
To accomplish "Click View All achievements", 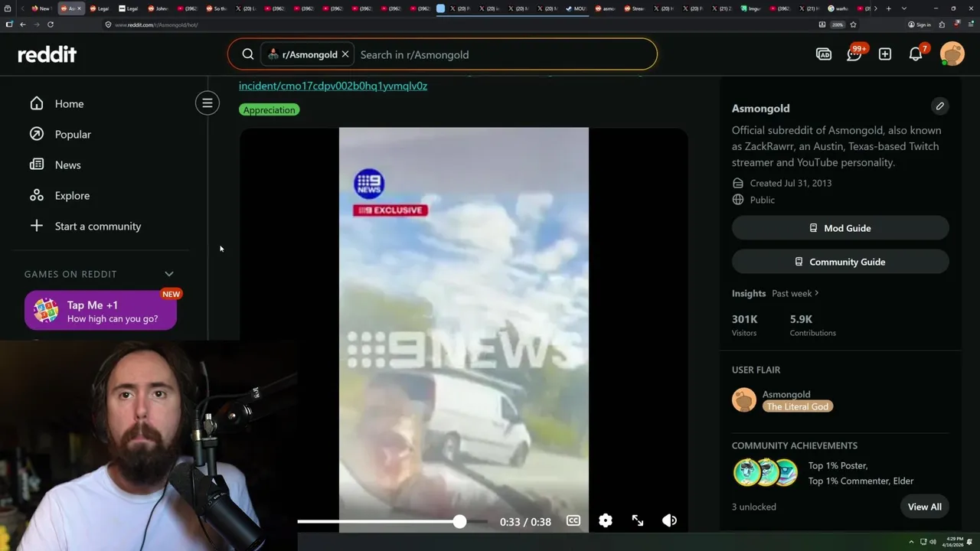I will 925,507.
